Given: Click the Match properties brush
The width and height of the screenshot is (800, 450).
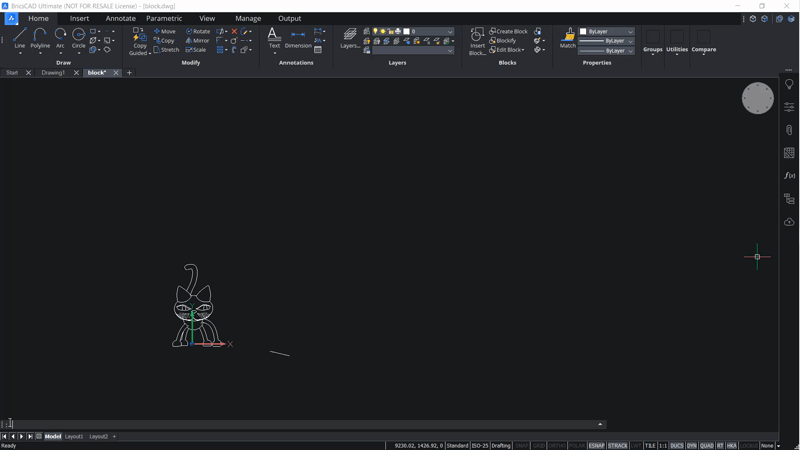Looking at the screenshot, I should click(x=568, y=38).
